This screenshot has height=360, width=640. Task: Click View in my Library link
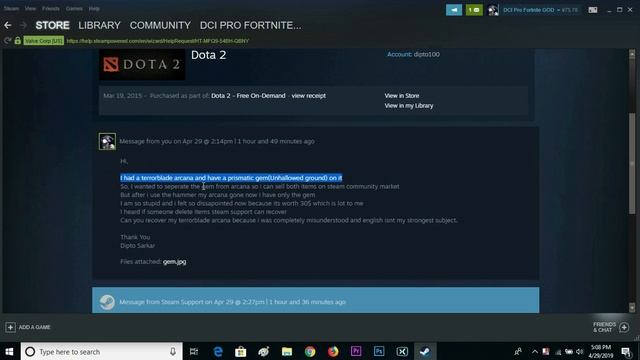pyautogui.click(x=409, y=106)
